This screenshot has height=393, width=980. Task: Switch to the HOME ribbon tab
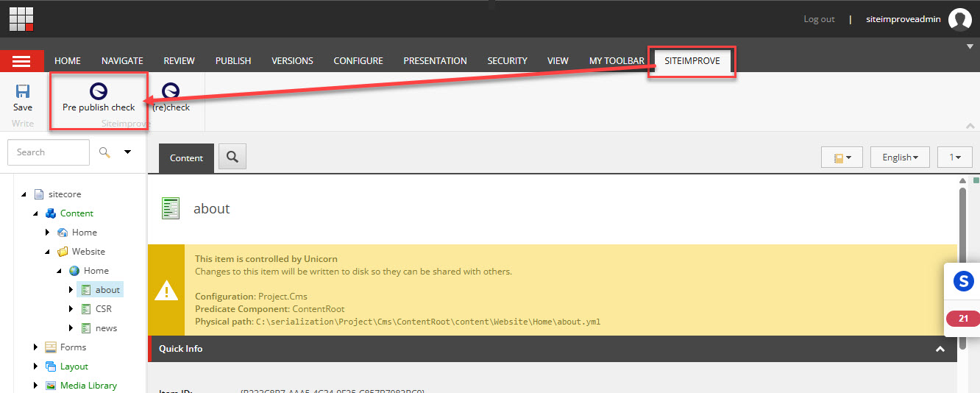coord(68,61)
